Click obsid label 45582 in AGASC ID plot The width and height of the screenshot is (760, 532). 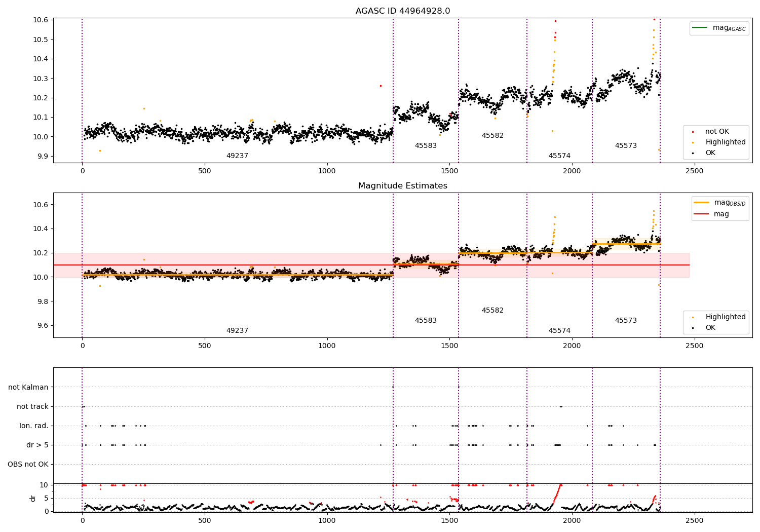click(x=492, y=136)
